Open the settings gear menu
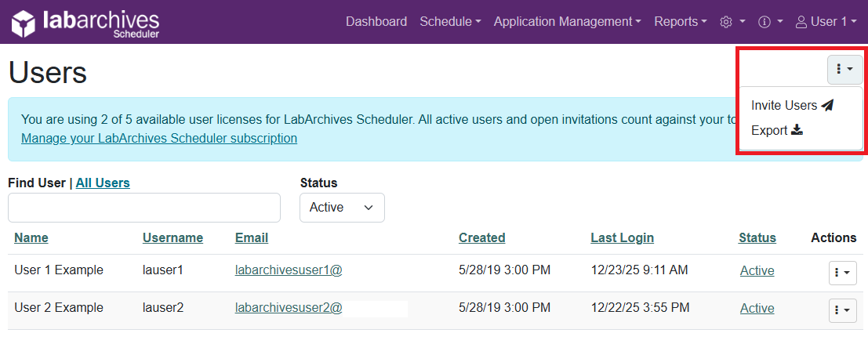The width and height of the screenshot is (868, 344). [x=732, y=22]
